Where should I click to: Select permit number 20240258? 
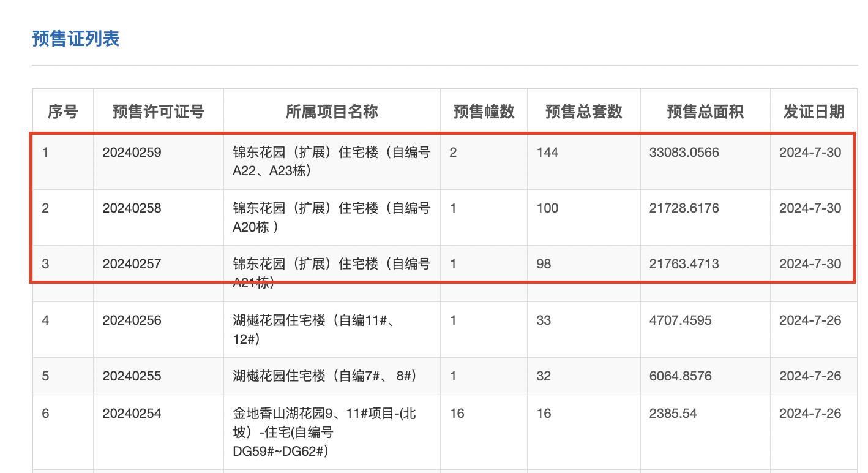point(132,208)
